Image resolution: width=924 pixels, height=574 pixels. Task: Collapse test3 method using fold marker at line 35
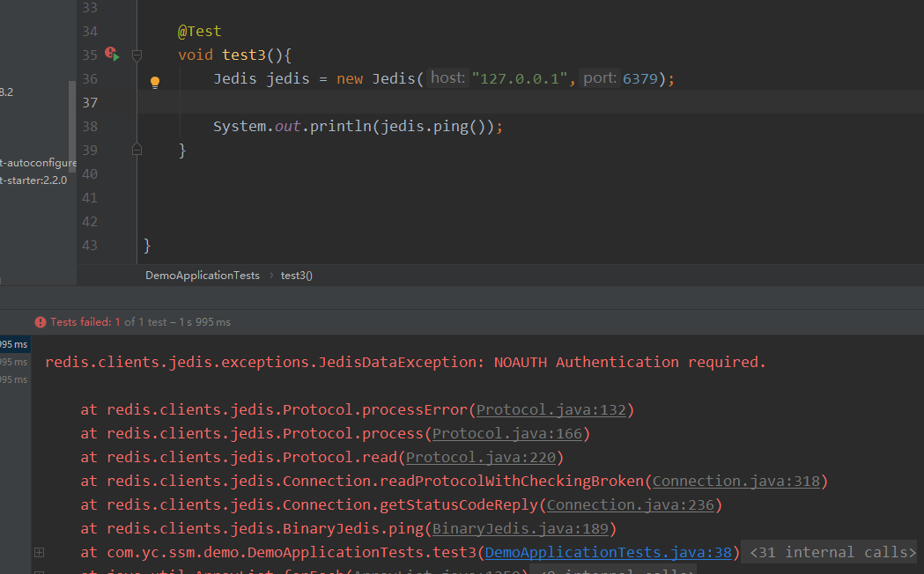pos(137,55)
